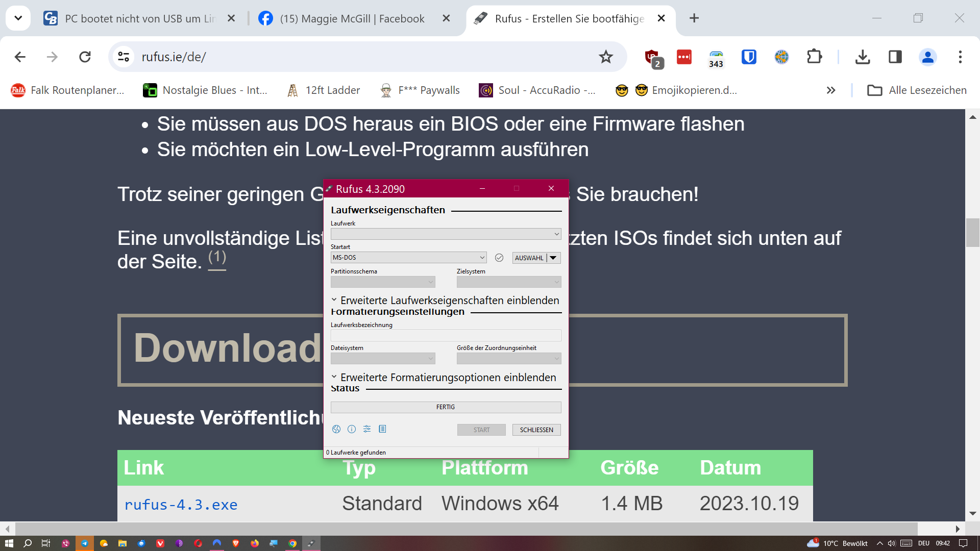Download rufus-4.3.exe link
This screenshot has width=980, height=551.
[181, 505]
